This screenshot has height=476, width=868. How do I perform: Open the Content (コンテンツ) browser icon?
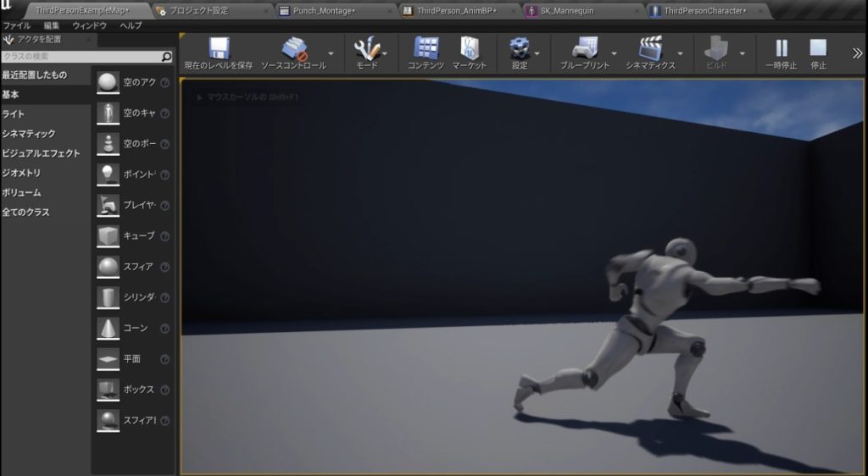(x=426, y=48)
